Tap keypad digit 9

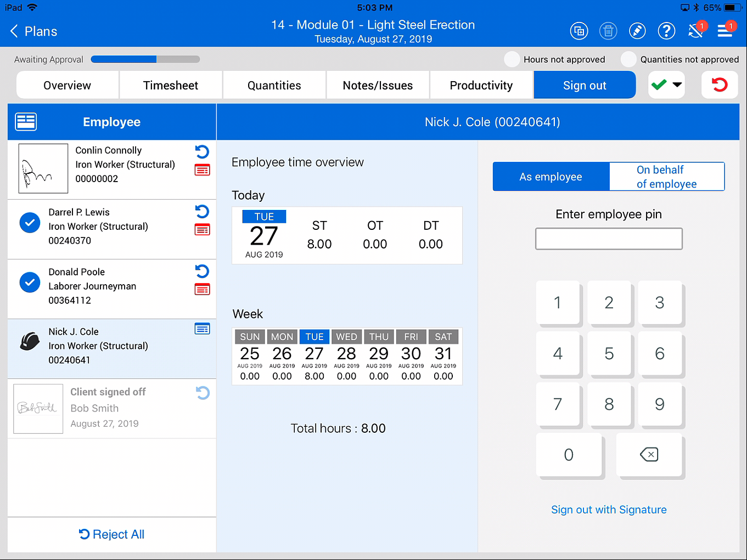(660, 404)
